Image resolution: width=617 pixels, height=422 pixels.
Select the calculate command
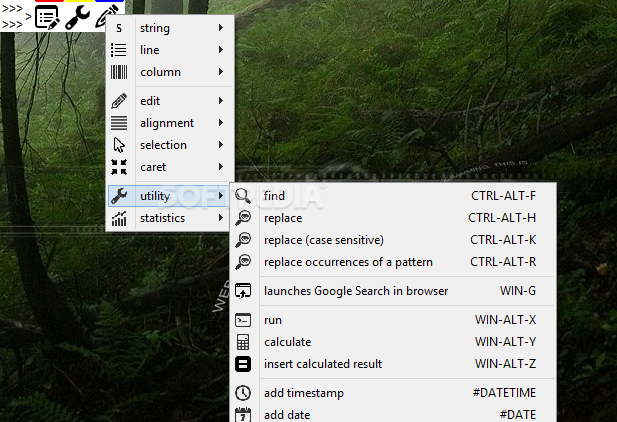click(x=393, y=342)
